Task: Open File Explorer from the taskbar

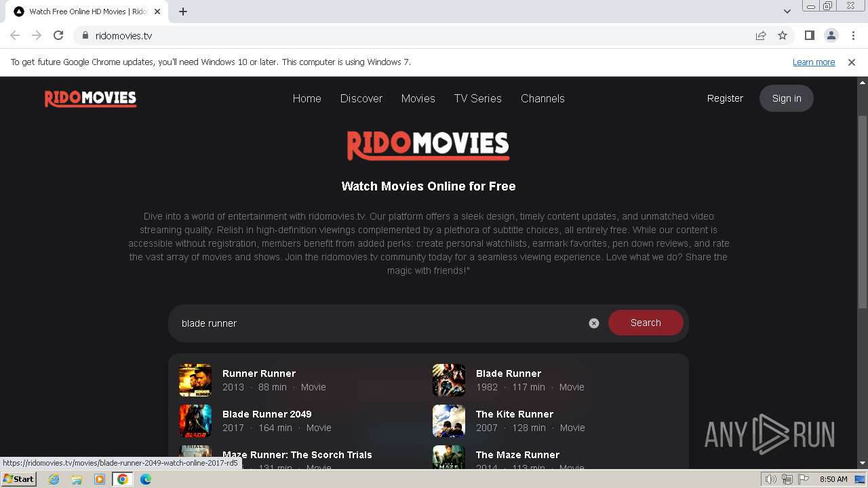Action: tap(77, 479)
